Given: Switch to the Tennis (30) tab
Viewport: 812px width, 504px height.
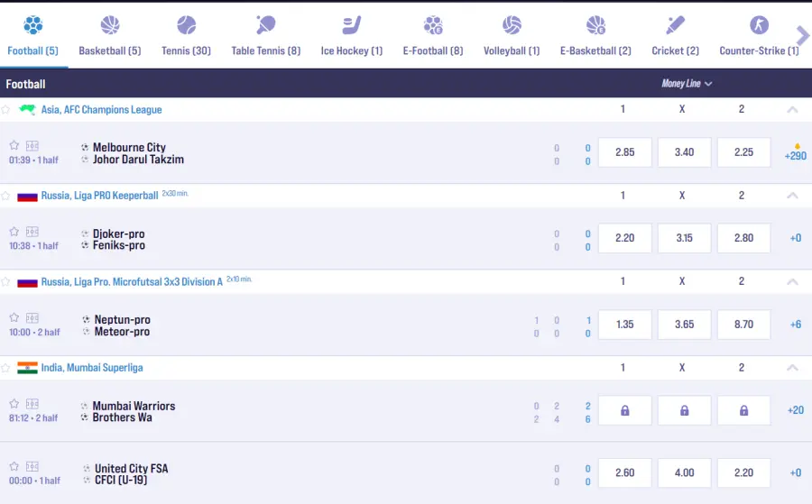Looking at the screenshot, I should coord(186,50).
